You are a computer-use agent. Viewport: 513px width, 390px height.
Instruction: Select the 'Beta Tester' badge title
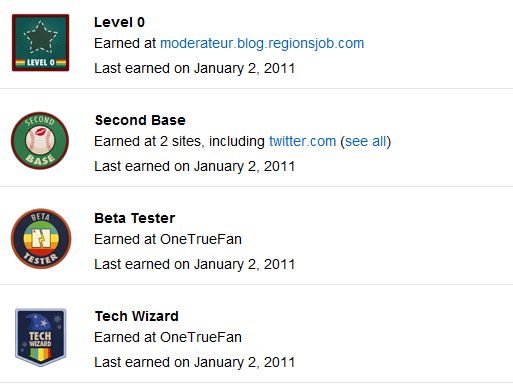click(x=134, y=218)
